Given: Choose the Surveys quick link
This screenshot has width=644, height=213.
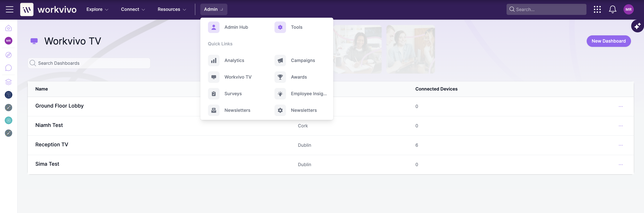Looking at the screenshot, I should click(x=233, y=94).
